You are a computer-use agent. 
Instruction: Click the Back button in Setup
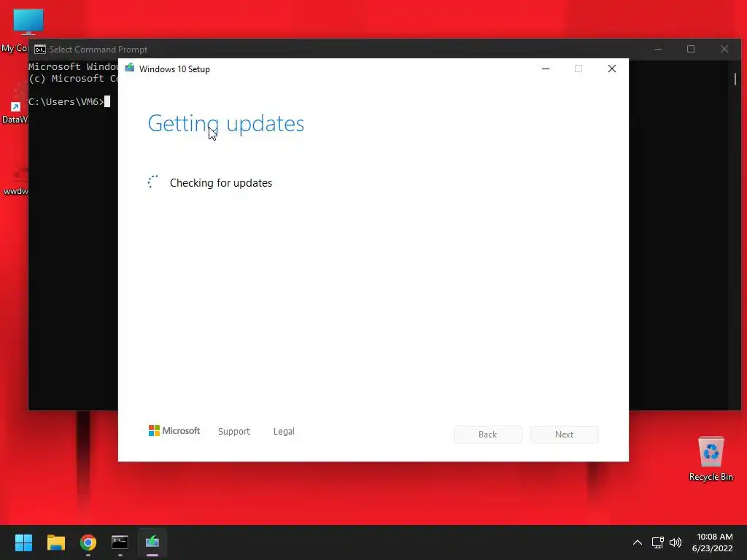pyautogui.click(x=488, y=435)
